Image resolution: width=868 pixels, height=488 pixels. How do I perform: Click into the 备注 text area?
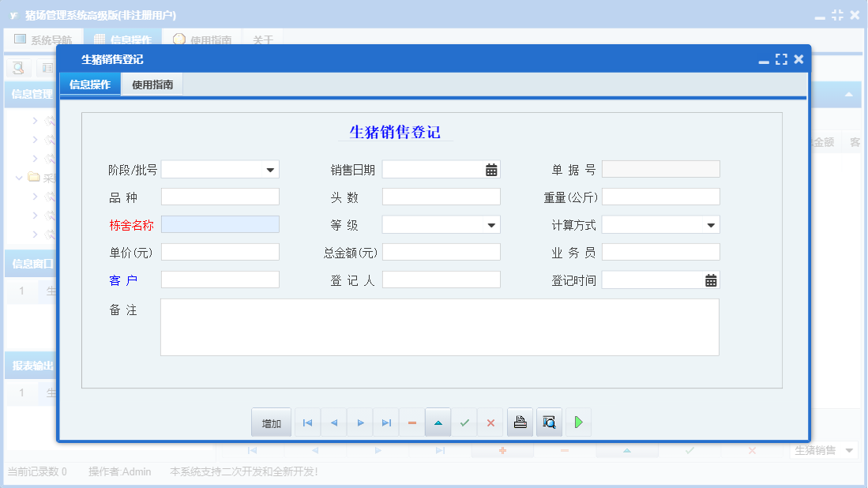(x=439, y=327)
